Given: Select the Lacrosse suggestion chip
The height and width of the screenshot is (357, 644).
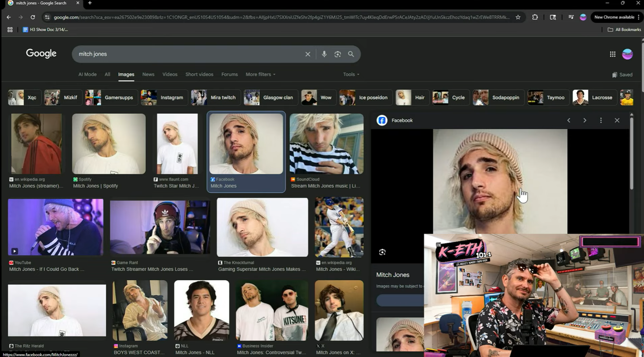Looking at the screenshot, I should 594,97.
